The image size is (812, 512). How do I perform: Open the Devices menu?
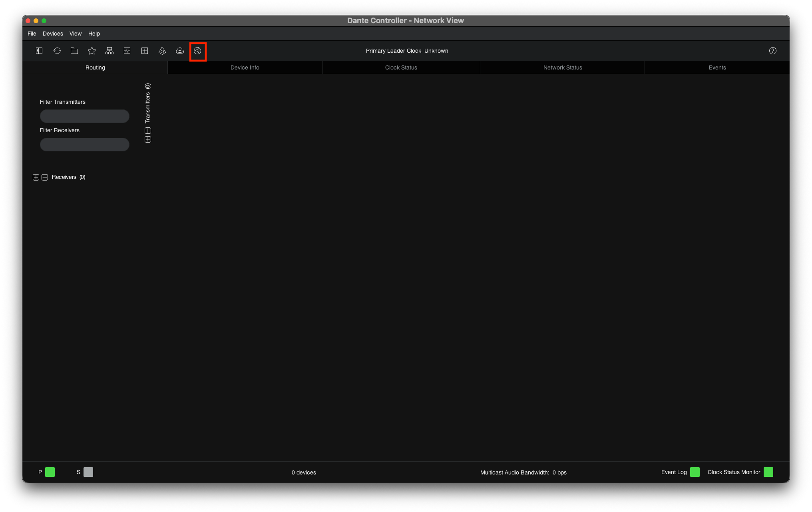click(53, 34)
